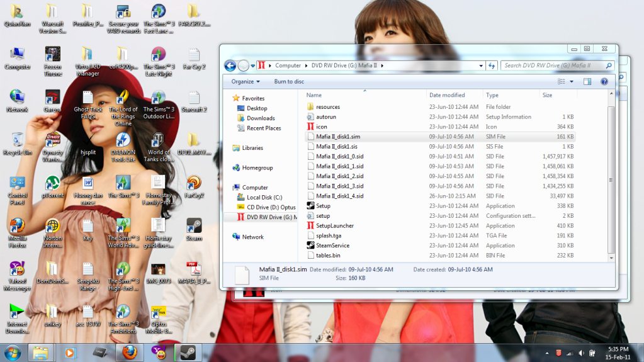The image size is (644, 362).
Task: Expand the address bar history dropdown
Action: [481, 65]
